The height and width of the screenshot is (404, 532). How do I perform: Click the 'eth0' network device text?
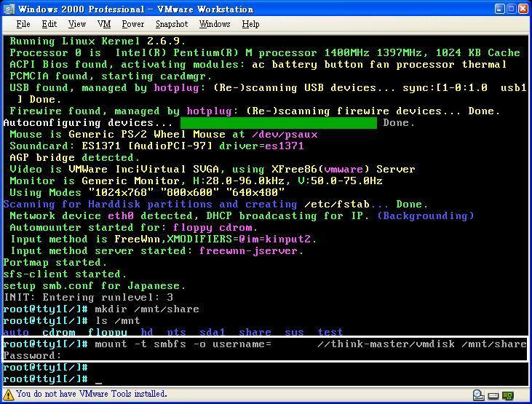121,216
